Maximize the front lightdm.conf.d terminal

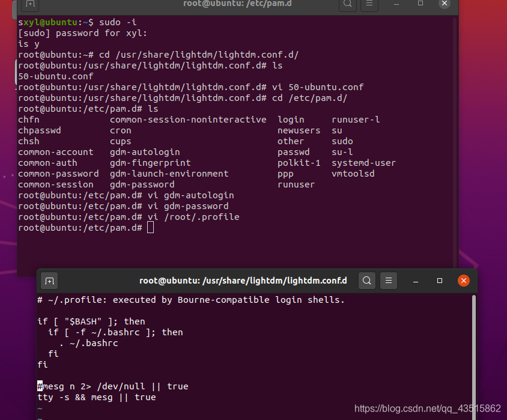tap(440, 281)
